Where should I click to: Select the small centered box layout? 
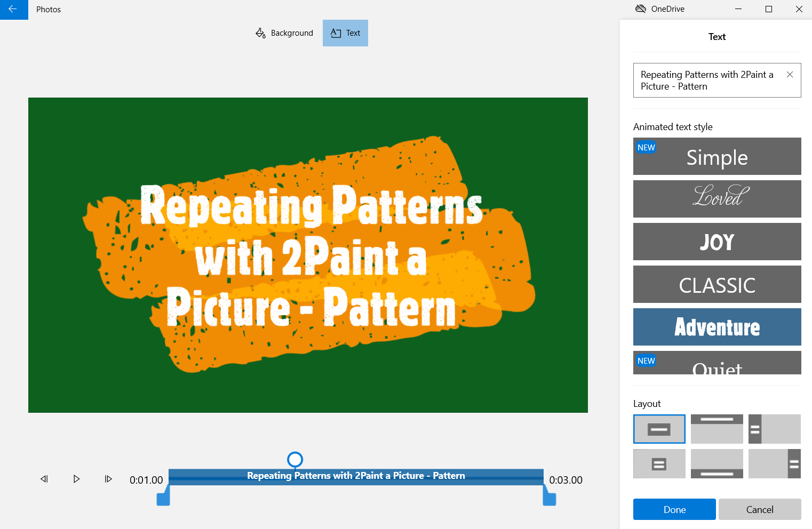pyautogui.click(x=659, y=463)
